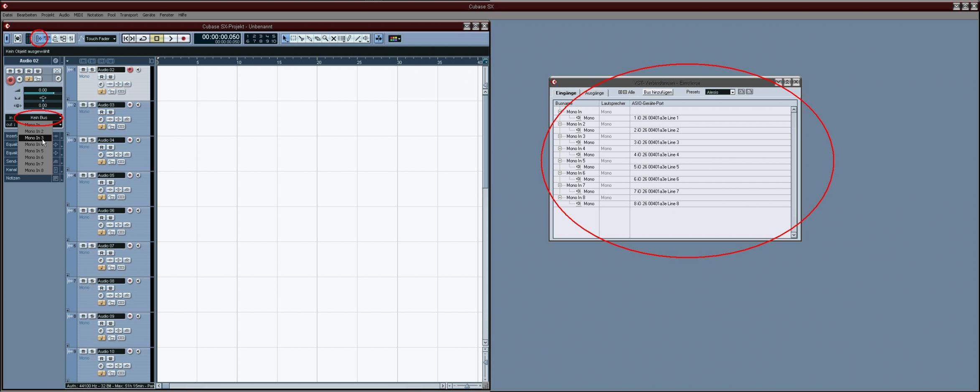Select the arrow Object Selection tool
The image size is (980, 392).
coord(285,38)
